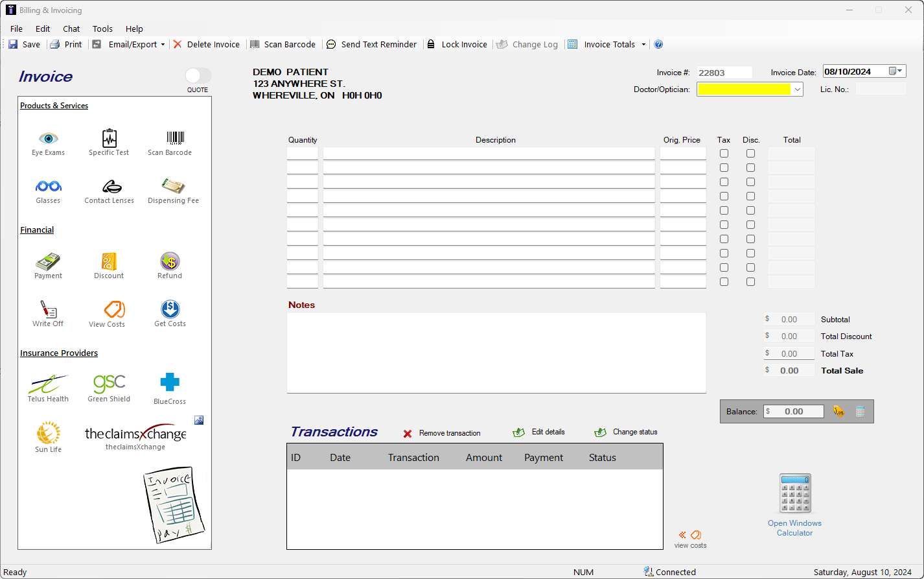The height and width of the screenshot is (579, 924).
Task: Open help via the question mark icon
Action: click(x=658, y=44)
